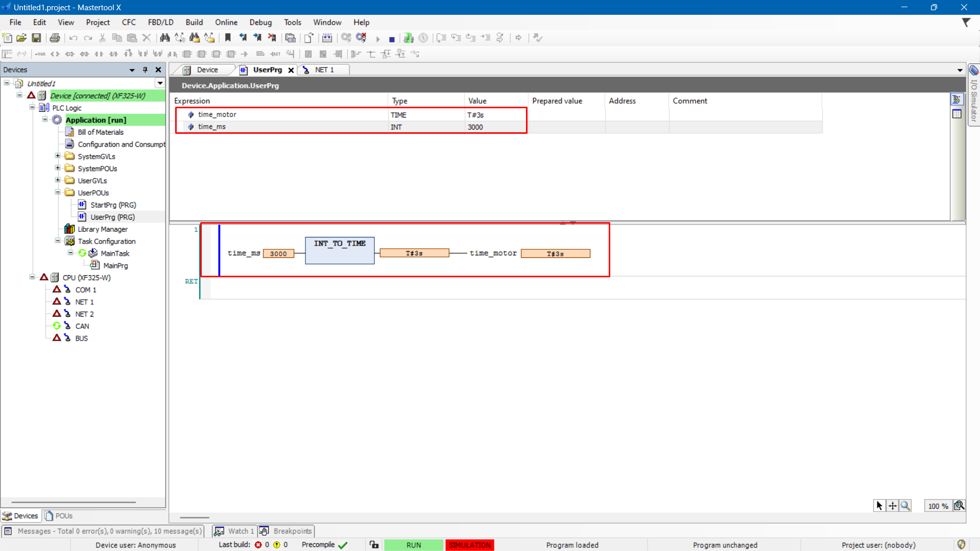Expand the SystemGVLs folder
The width and height of the screenshot is (980, 551).
pyautogui.click(x=58, y=156)
